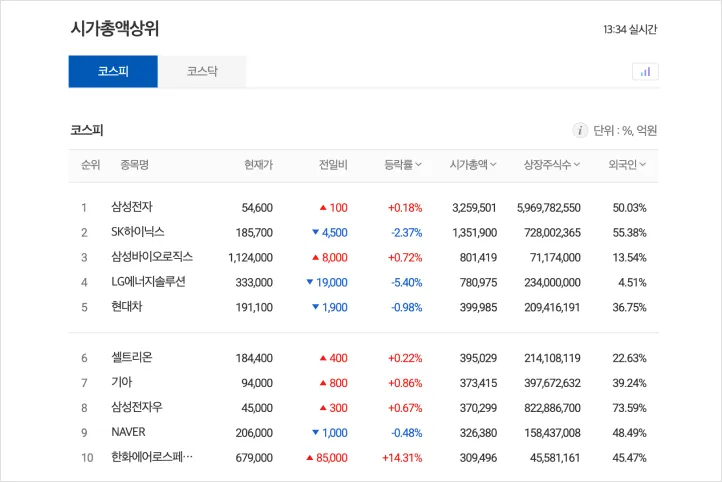The height and width of the screenshot is (482, 722).
Task: Click the 19,000 decline value
Action: 327,283
